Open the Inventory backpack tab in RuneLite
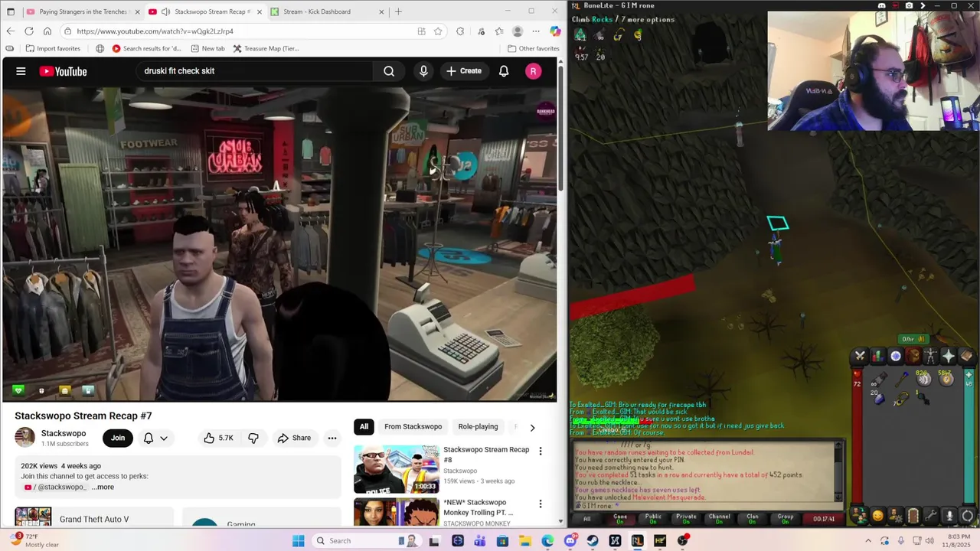This screenshot has height=551, width=980. [x=913, y=356]
